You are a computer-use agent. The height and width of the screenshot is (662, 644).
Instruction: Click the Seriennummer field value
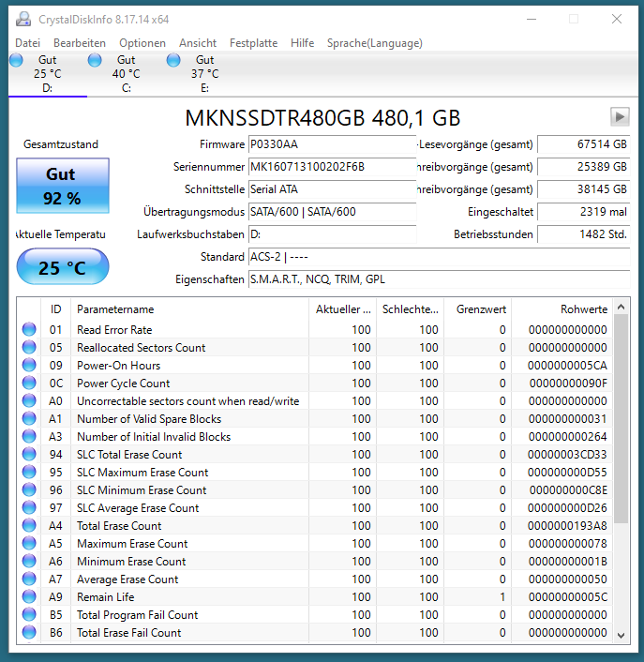pyautogui.click(x=332, y=167)
